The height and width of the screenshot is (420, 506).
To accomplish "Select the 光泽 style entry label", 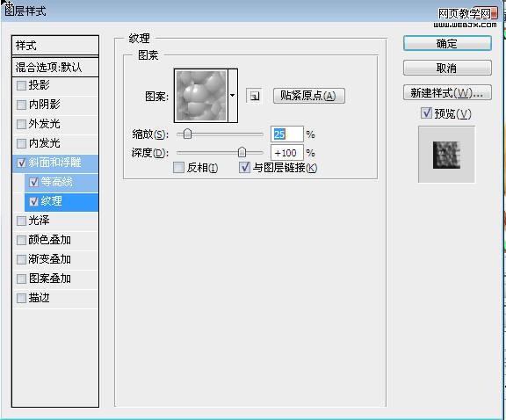I will point(39,221).
